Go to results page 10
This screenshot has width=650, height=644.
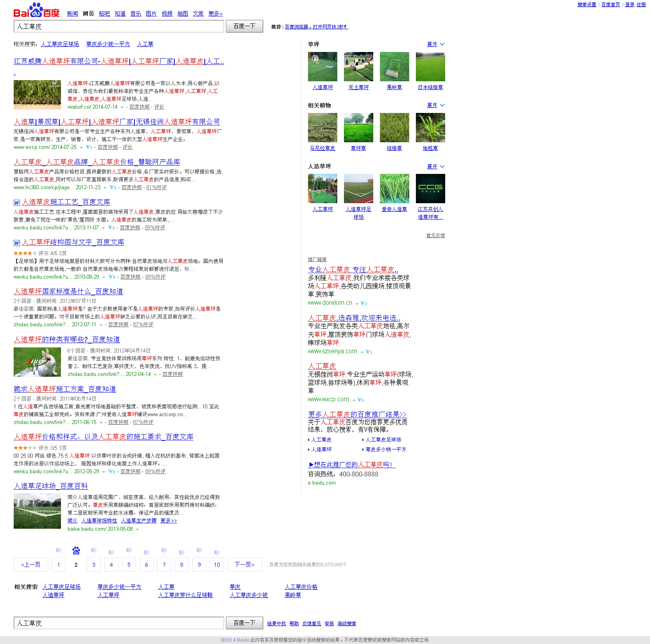pyautogui.click(x=217, y=565)
